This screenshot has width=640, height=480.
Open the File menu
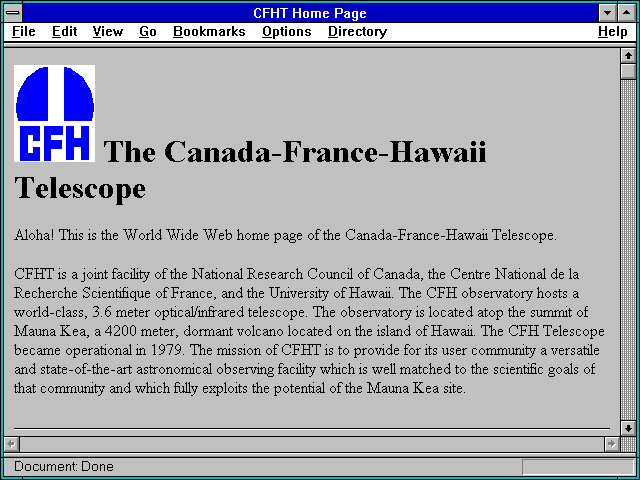(x=24, y=31)
